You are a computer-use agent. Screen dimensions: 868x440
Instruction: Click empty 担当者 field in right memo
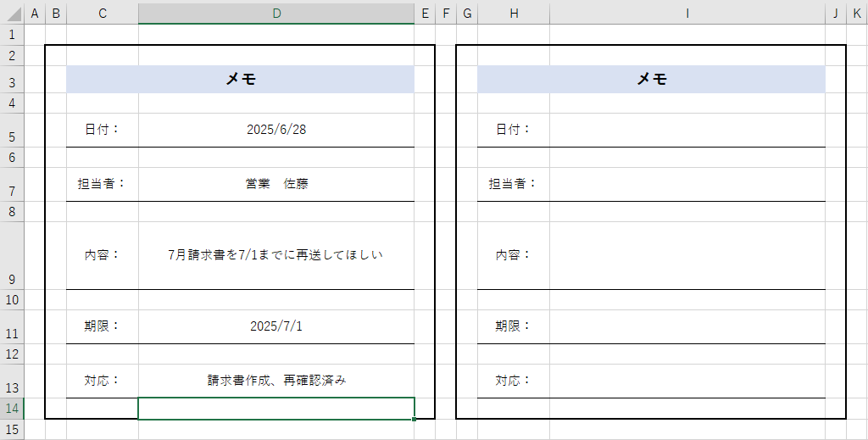(x=687, y=184)
